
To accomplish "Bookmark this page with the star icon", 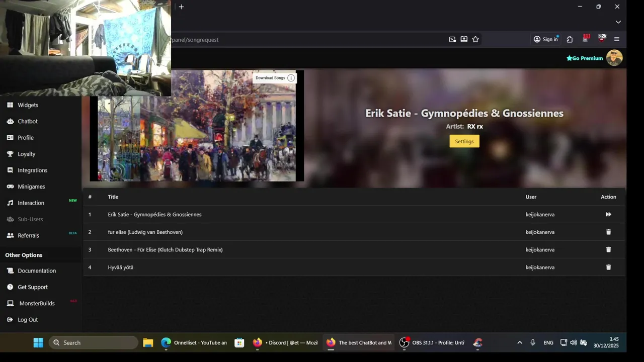I will (x=475, y=39).
